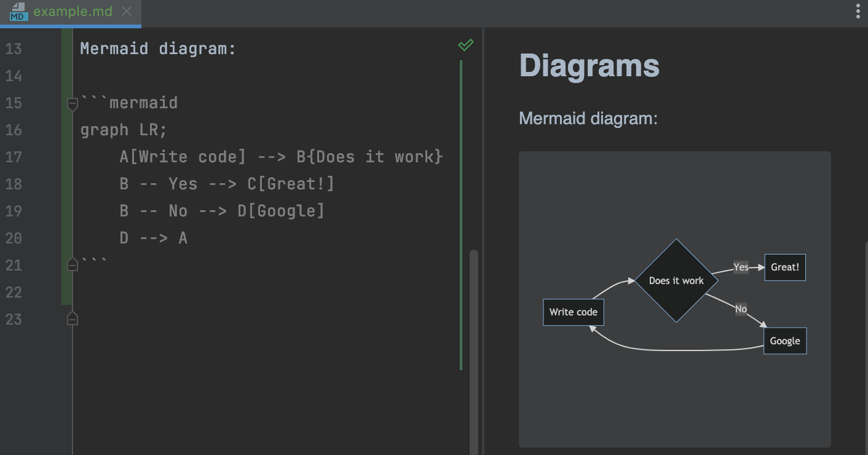Click the editor vertical scrollbar thumb
The height and width of the screenshot is (455, 868).
[x=473, y=352]
